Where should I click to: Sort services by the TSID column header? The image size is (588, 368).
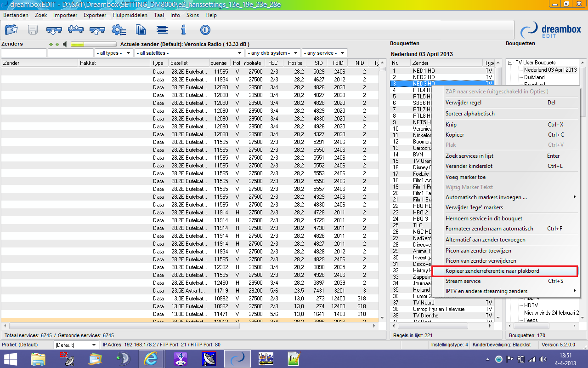[x=338, y=63]
